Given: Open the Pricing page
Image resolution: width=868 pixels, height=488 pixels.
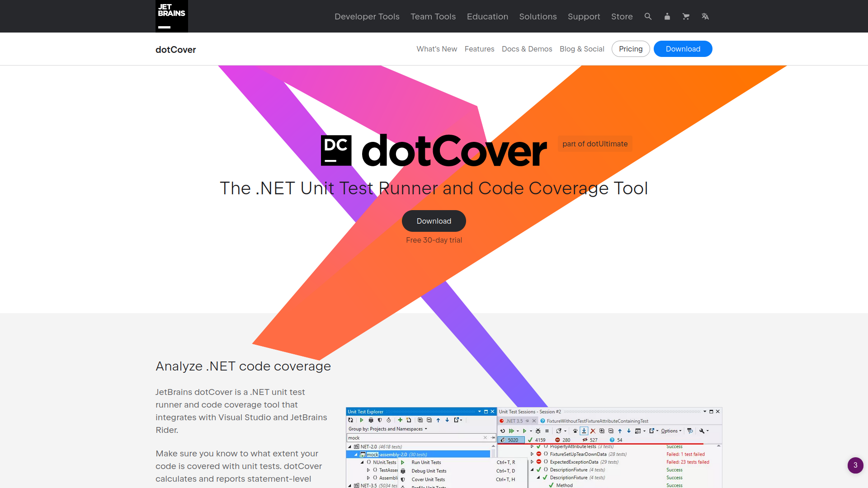Looking at the screenshot, I should [630, 49].
